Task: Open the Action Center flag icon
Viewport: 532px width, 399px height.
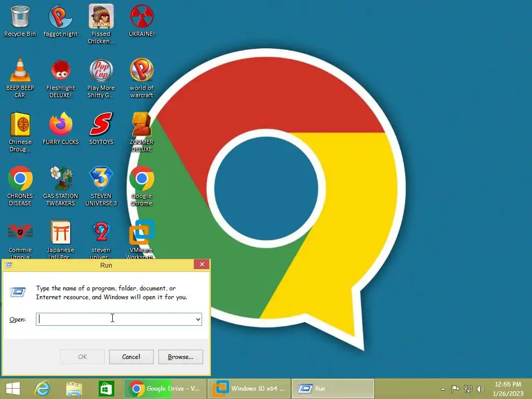Action: tap(455, 389)
